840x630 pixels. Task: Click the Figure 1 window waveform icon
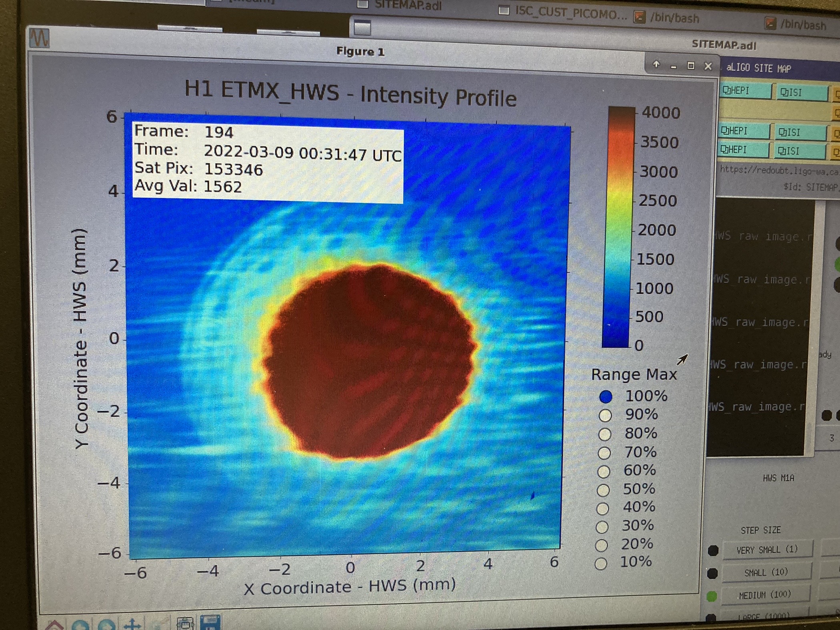click(40, 38)
